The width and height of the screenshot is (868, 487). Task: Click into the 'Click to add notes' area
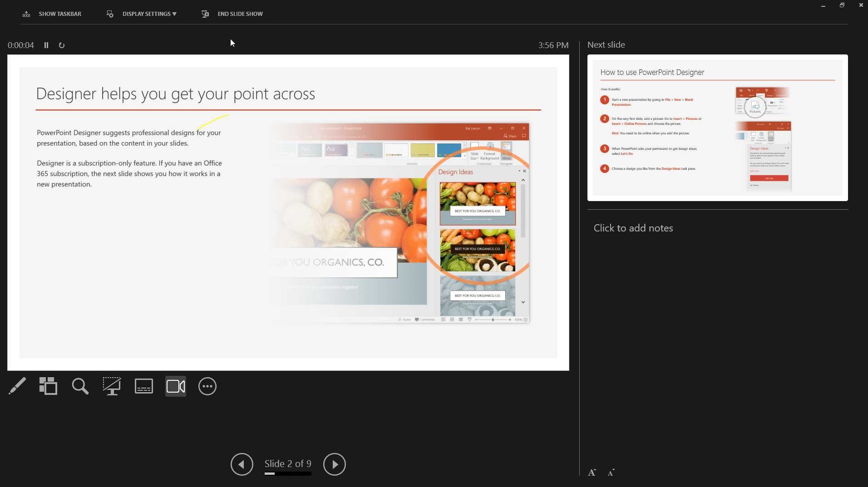633,228
